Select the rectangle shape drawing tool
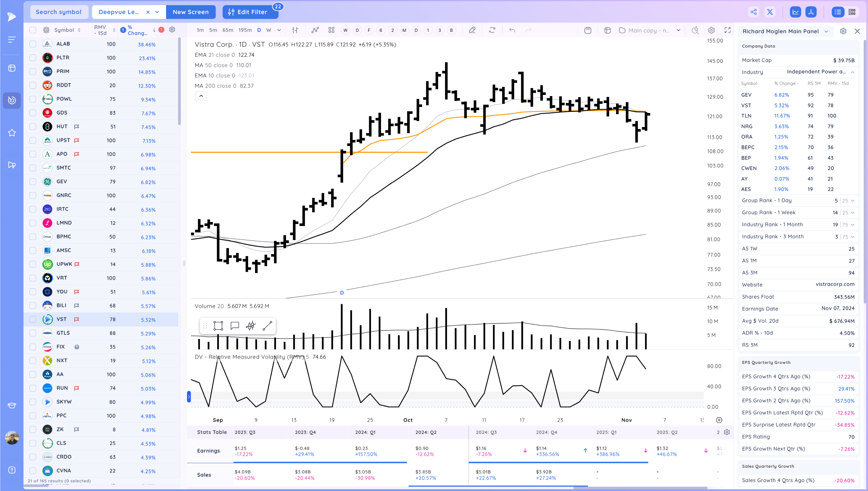The height and width of the screenshot is (491, 868). (x=218, y=326)
